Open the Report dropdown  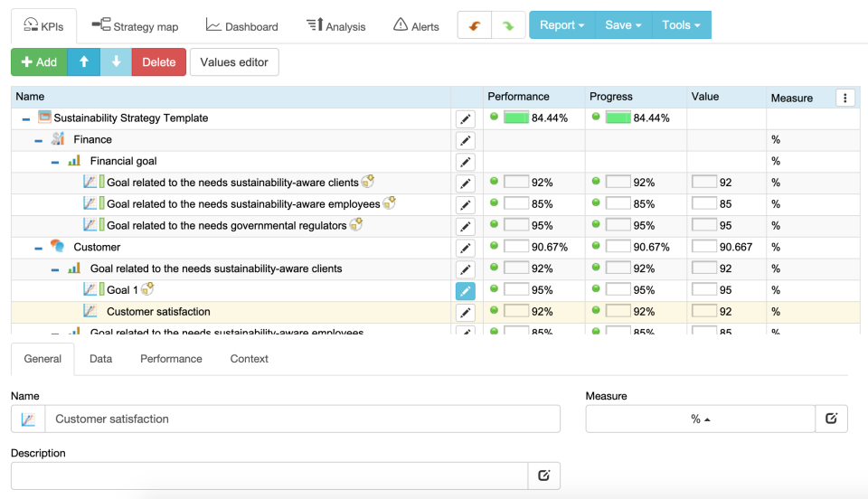pyautogui.click(x=561, y=25)
